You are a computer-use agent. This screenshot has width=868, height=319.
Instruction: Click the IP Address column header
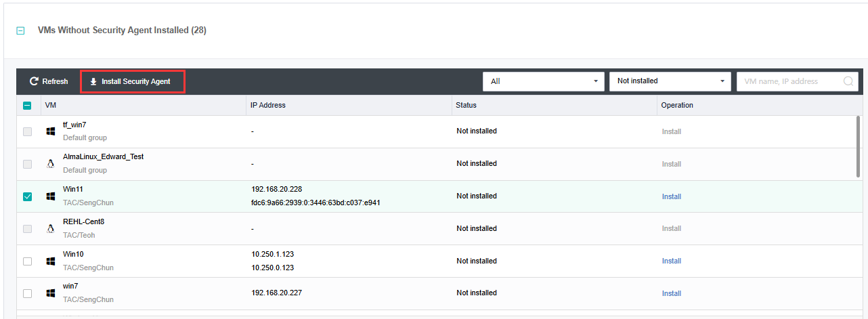268,106
